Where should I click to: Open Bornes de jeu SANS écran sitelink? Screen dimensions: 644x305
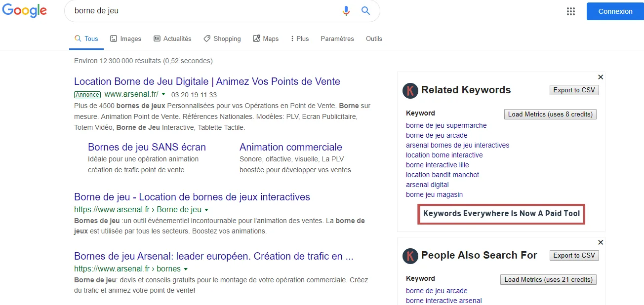147,147
